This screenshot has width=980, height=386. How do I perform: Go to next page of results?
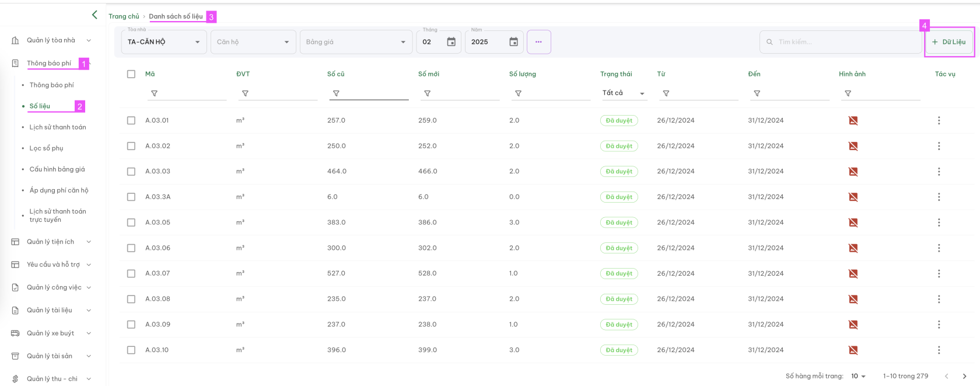click(964, 376)
